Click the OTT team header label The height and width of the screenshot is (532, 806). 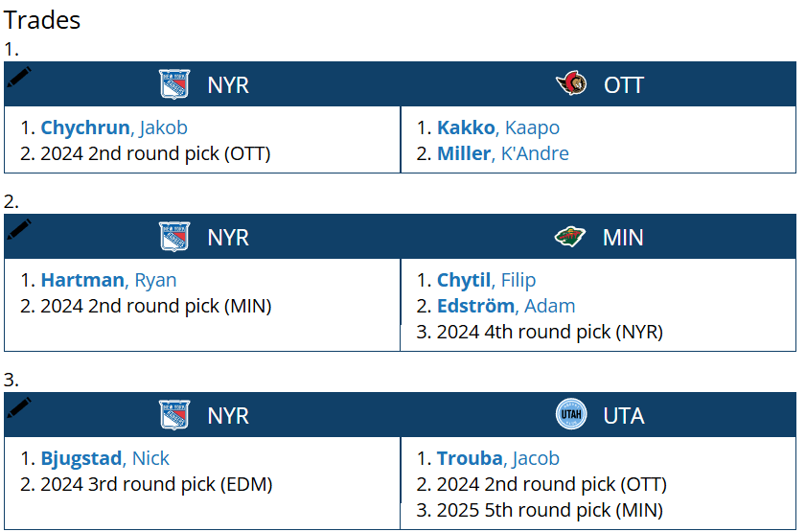[624, 84]
